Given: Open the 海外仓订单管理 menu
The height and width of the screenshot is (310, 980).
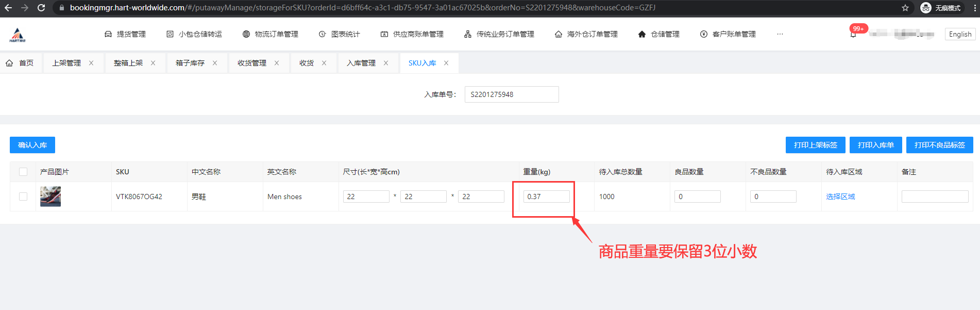Looking at the screenshot, I should (586, 34).
